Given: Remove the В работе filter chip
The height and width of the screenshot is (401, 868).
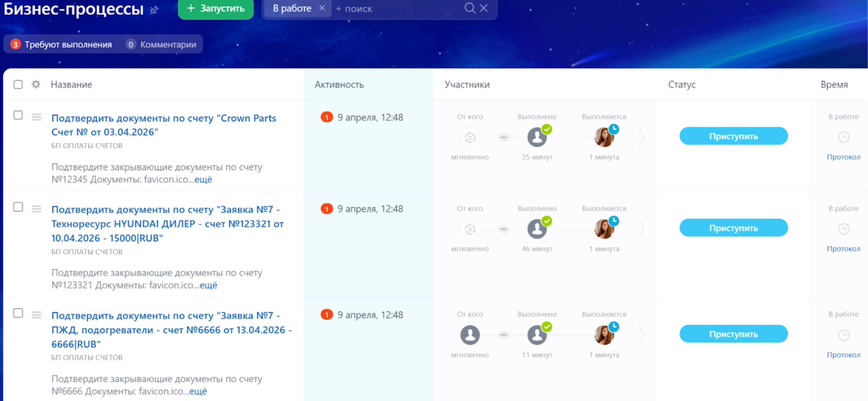Looking at the screenshot, I should 322,8.
